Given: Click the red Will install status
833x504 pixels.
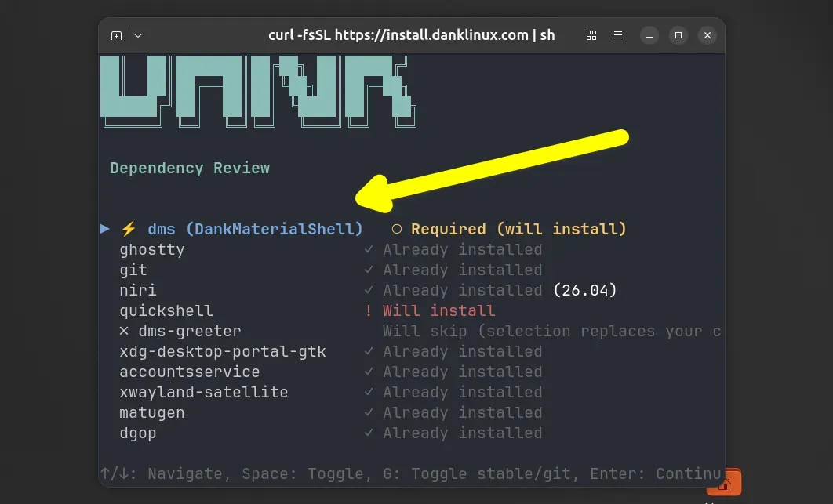Looking at the screenshot, I should click(x=438, y=310).
